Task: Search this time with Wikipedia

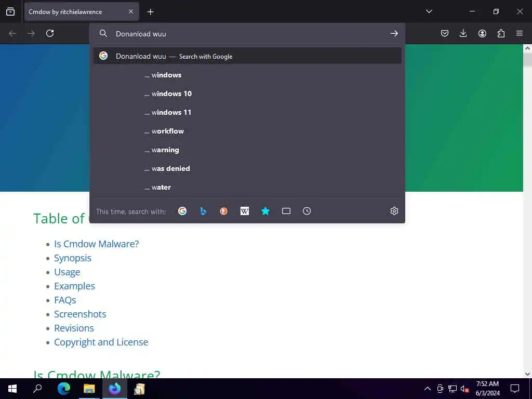Action: click(245, 211)
